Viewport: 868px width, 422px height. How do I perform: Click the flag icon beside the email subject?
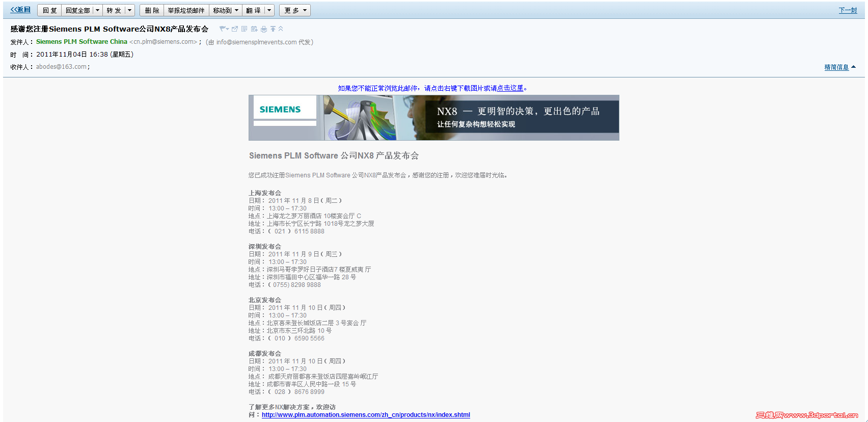tap(223, 29)
